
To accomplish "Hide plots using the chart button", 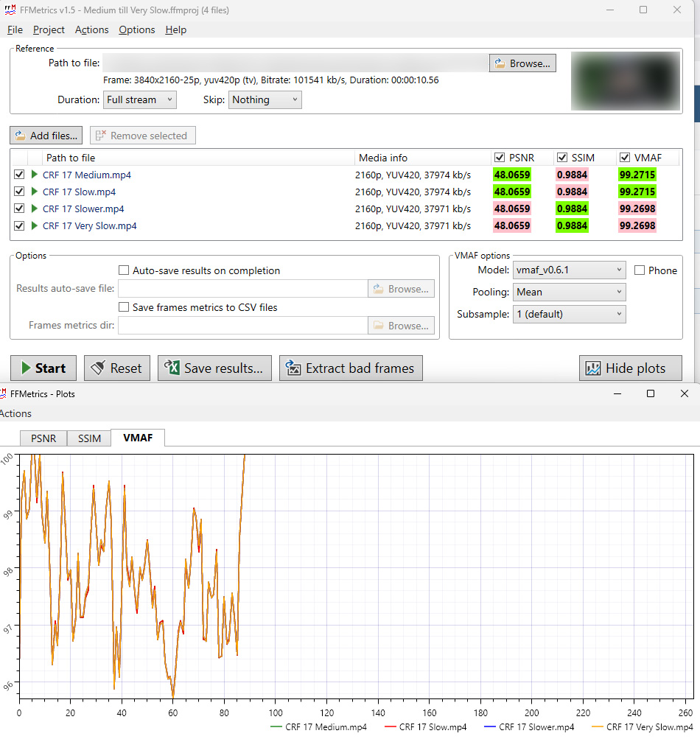I will tap(630, 368).
